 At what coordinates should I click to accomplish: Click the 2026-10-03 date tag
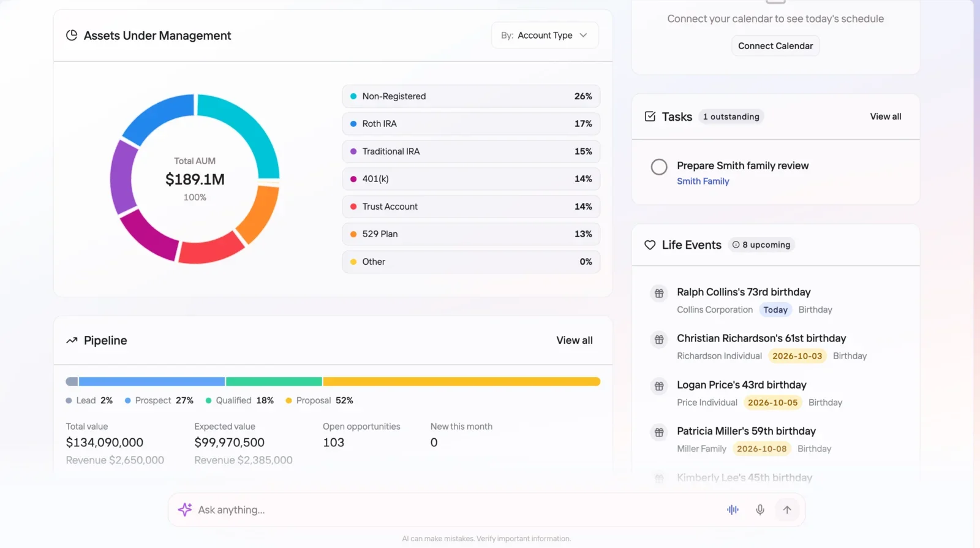coord(797,356)
